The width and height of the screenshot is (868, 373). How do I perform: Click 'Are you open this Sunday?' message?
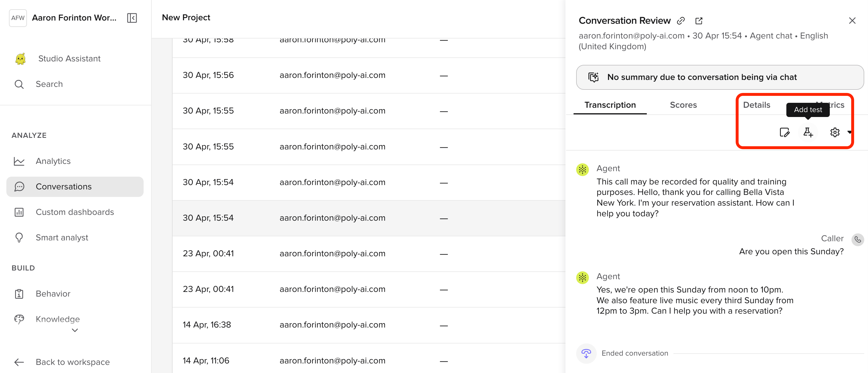[x=791, y=252]
